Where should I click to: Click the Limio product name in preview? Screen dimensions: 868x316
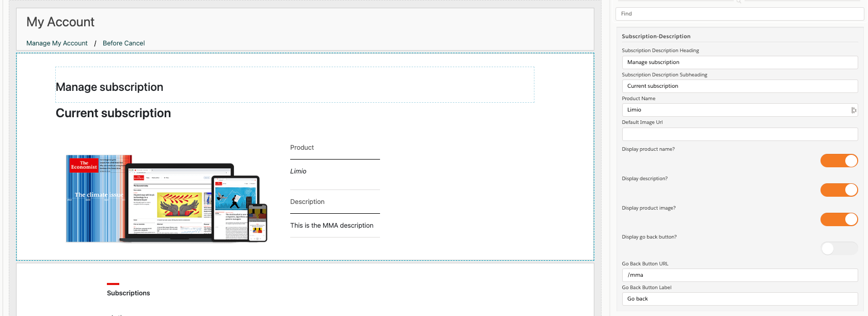[x=298, y=171]
